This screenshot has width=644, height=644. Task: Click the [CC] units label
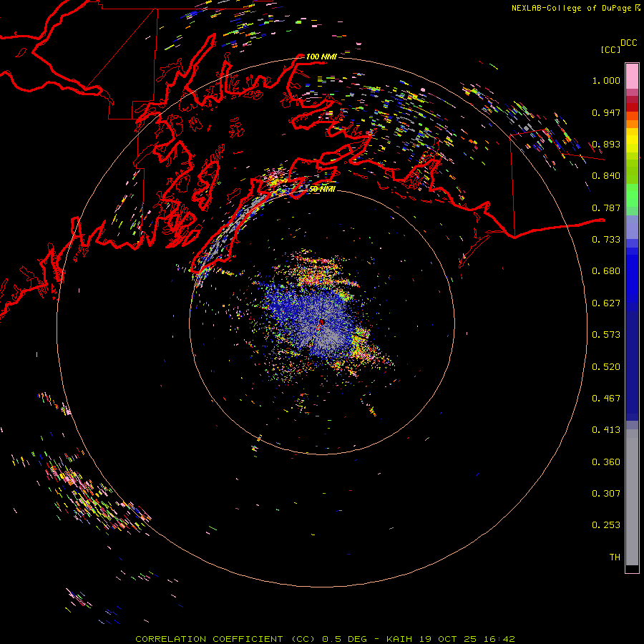pyautogui.click(x=610, y=49)
